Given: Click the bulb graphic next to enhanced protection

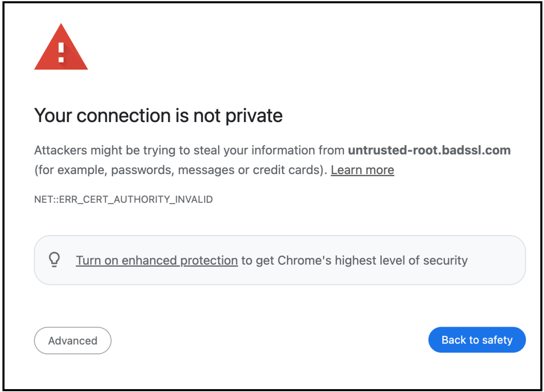Looking at the screenshot, I should point(55,260).
